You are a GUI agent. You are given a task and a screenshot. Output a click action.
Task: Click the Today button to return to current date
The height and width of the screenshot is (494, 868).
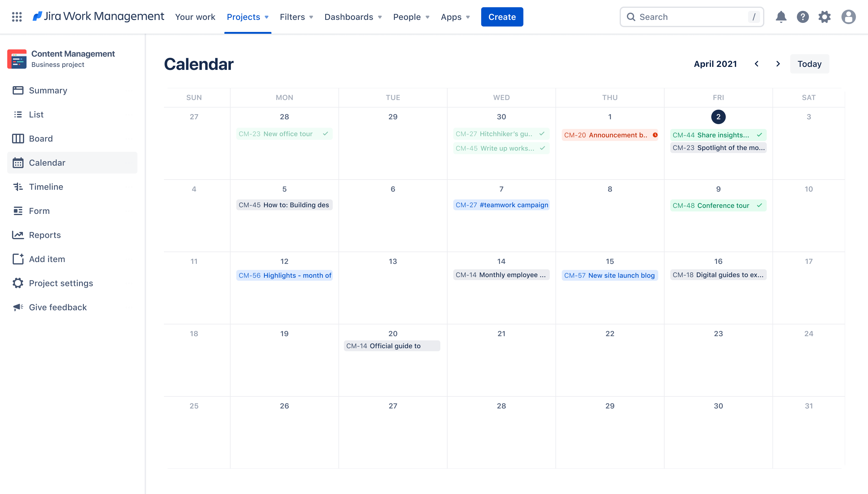(809, 64)
